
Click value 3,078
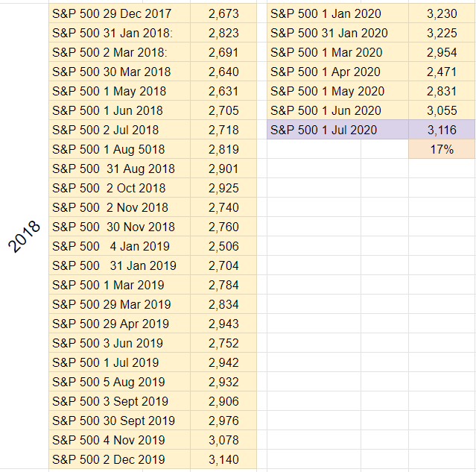pyautogui.click(x=223, y=440)
